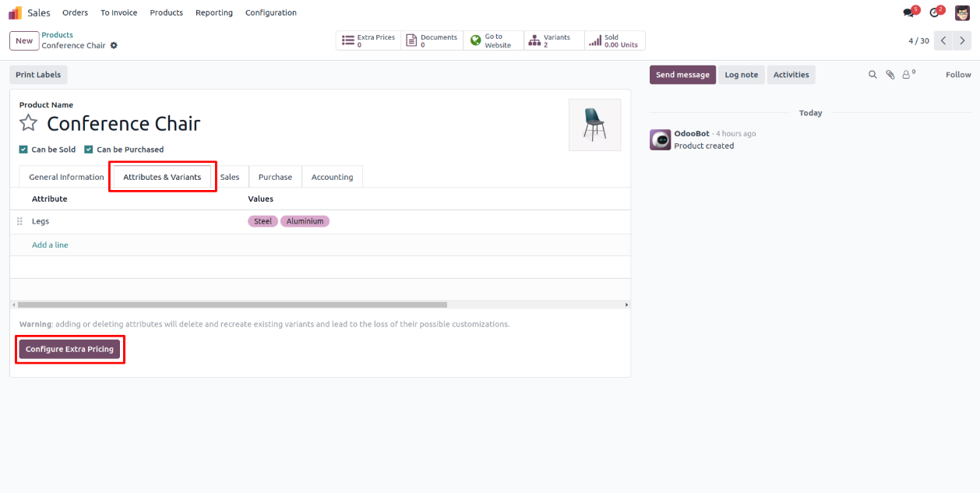Uncheck the Can be Purchased checkbox
Viewport: 980px width, 493px height.
click(x=89, y=150)
